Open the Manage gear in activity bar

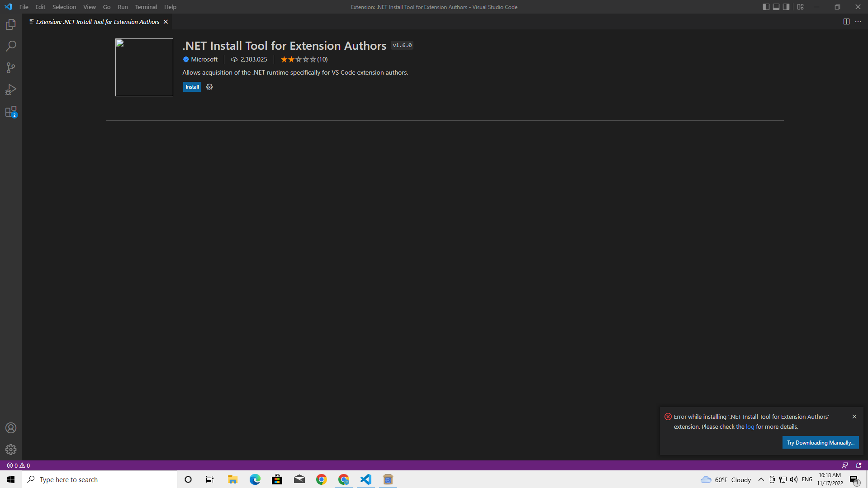coord(11,450)
